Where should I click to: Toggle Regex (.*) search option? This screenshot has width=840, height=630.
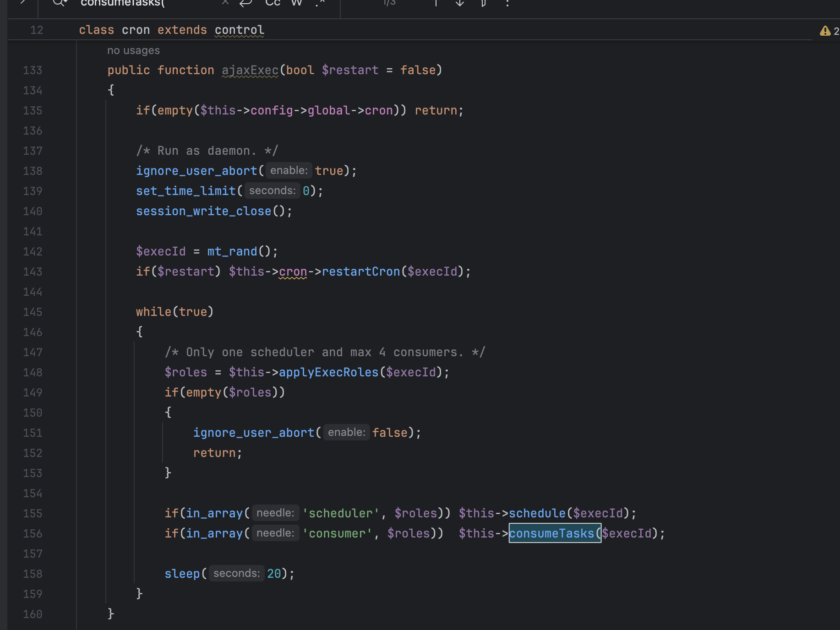tap(320, 3)
